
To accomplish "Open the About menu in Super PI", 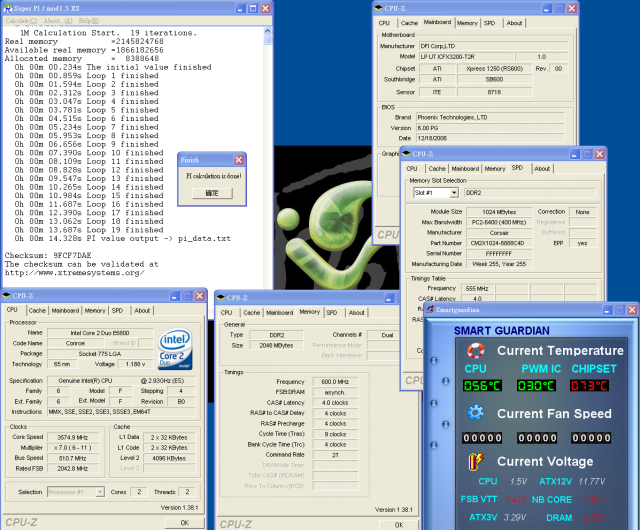I will click(58, 20).
